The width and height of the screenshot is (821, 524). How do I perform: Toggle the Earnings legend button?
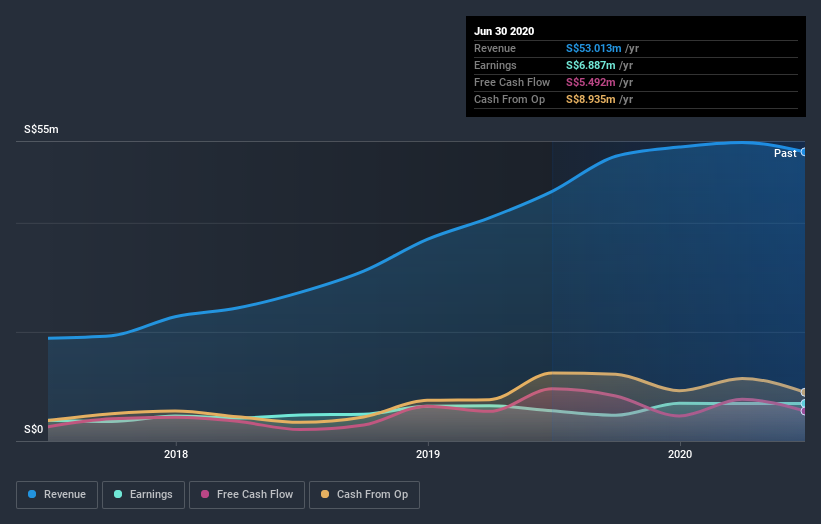point(143,495)
